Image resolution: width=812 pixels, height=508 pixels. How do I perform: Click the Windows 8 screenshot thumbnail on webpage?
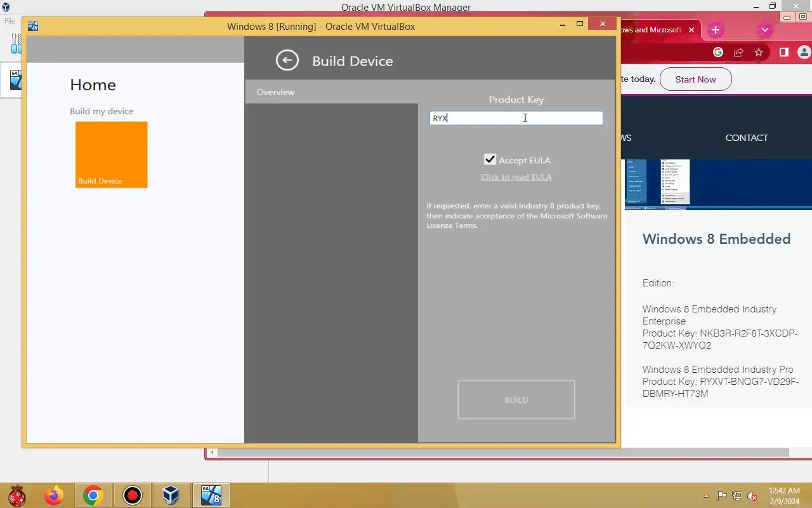[657, 185]
